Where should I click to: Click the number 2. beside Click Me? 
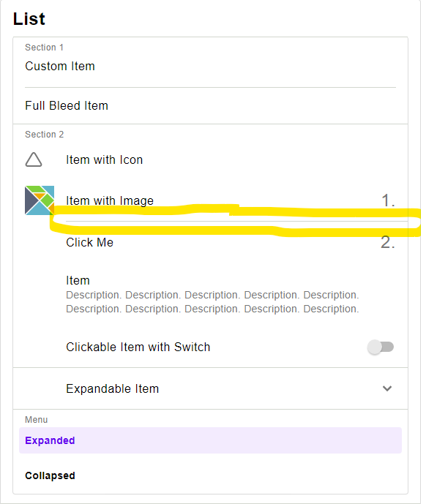(388, 242)
